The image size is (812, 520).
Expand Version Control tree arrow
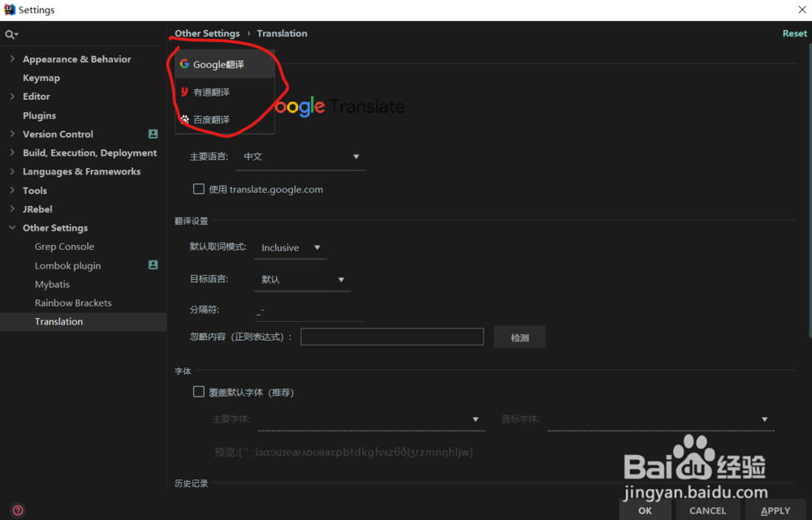point(12,134)
